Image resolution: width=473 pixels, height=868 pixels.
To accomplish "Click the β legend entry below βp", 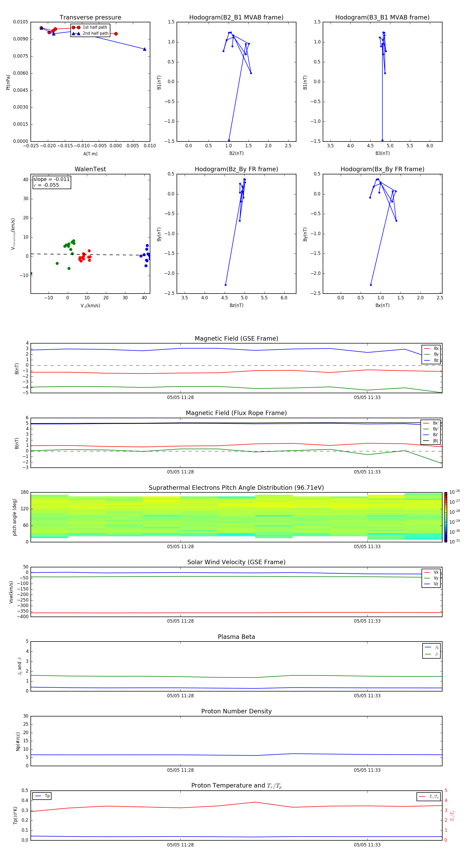I will (431, 654).
